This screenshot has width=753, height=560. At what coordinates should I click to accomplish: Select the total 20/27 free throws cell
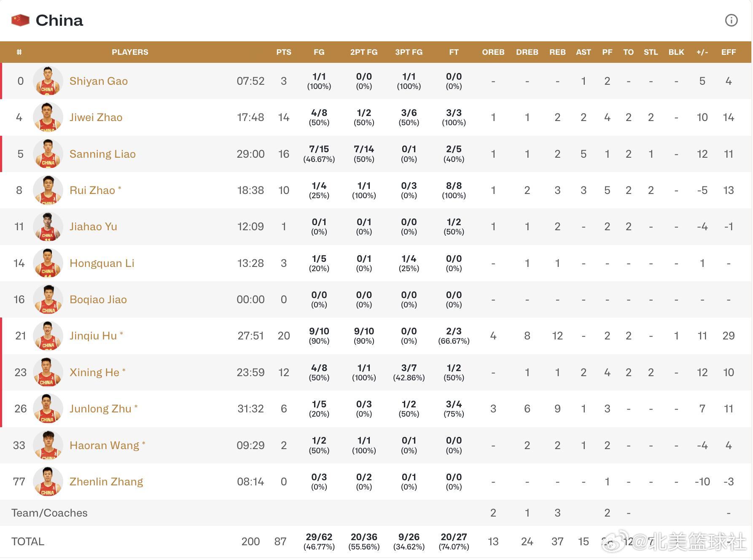[x=454, y=541]
